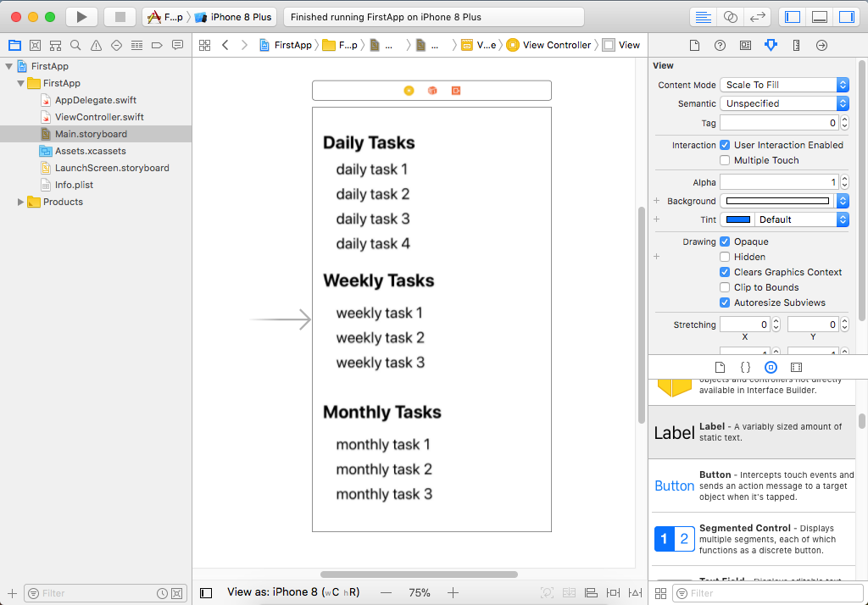Toggle the Debug area visibility
This screenshot has height=605, width=868.
(x=820, y=17)
